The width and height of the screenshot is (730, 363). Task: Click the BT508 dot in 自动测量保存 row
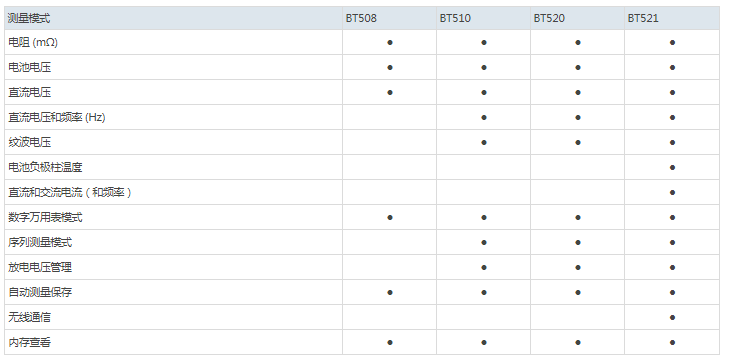click(390, 292)
